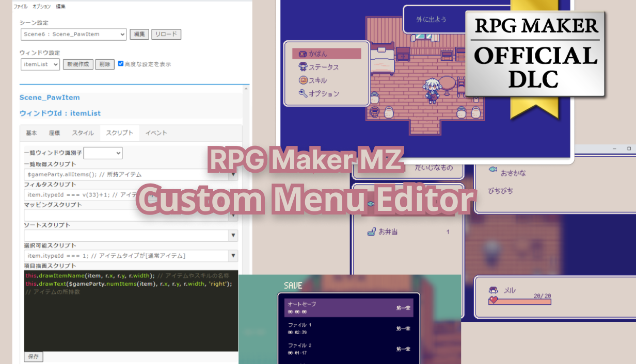
Task: Click the fish icon beside おさかな
Action: pyautogui.click(x=492, y=169)
